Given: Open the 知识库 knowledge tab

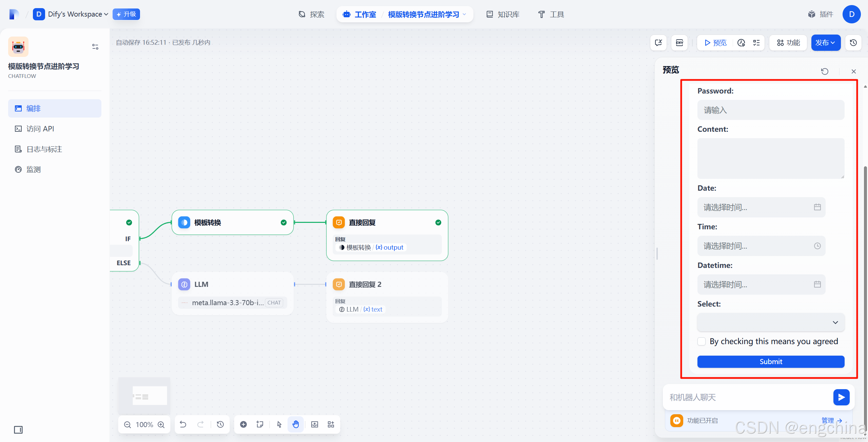Looking at the screenshot, I should [503, 14].
